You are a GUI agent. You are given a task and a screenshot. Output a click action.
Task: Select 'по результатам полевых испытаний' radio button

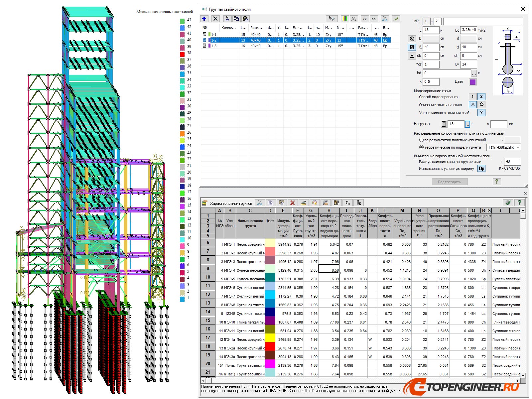point(421,140)
